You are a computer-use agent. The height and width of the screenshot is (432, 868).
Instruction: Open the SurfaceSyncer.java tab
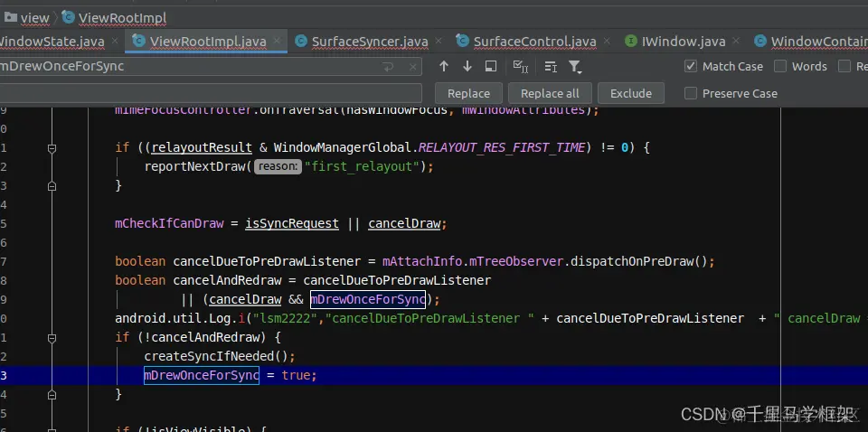click(x=368, y=42)
